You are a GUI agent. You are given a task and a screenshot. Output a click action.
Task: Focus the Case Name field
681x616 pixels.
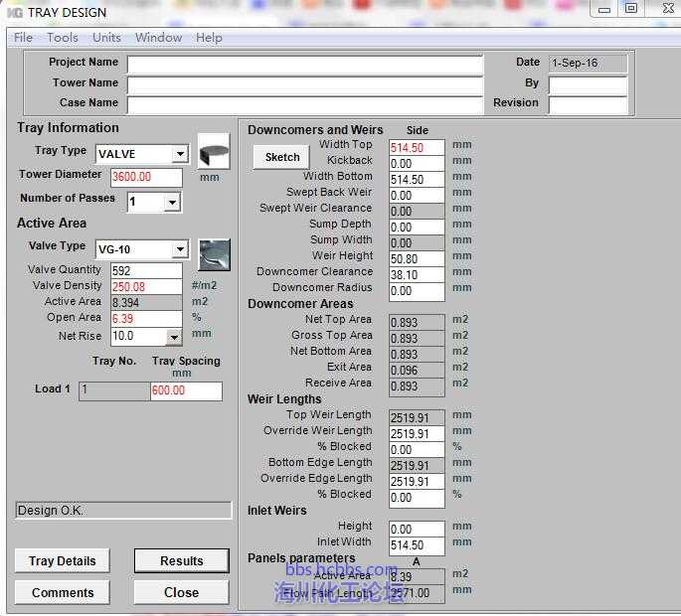tap(305, 105)
